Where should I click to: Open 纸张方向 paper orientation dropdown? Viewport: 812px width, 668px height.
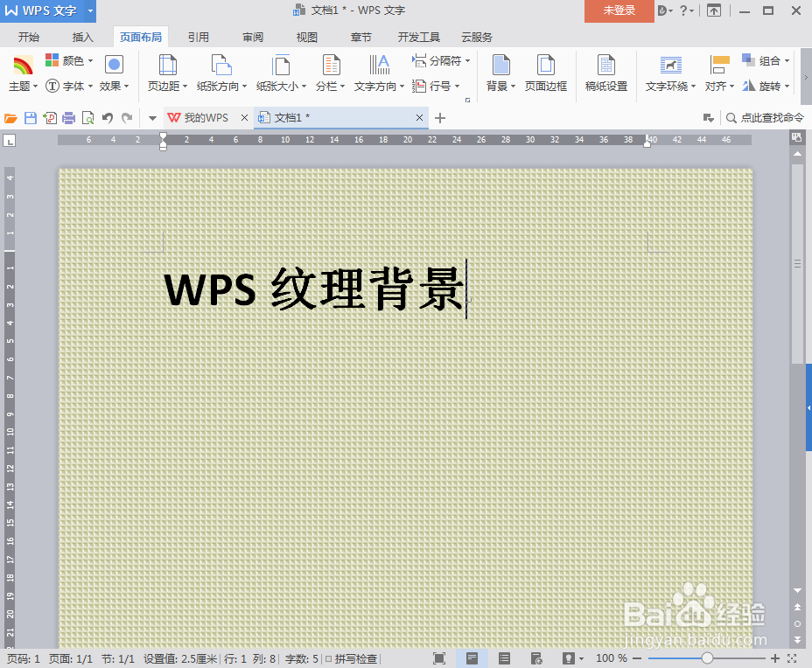tap(221, 73)
